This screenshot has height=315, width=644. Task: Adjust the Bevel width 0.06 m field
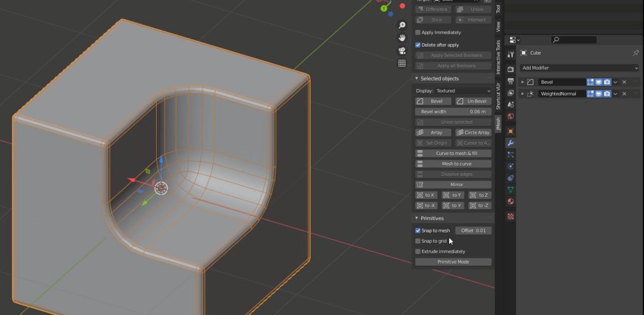point(453,112)
